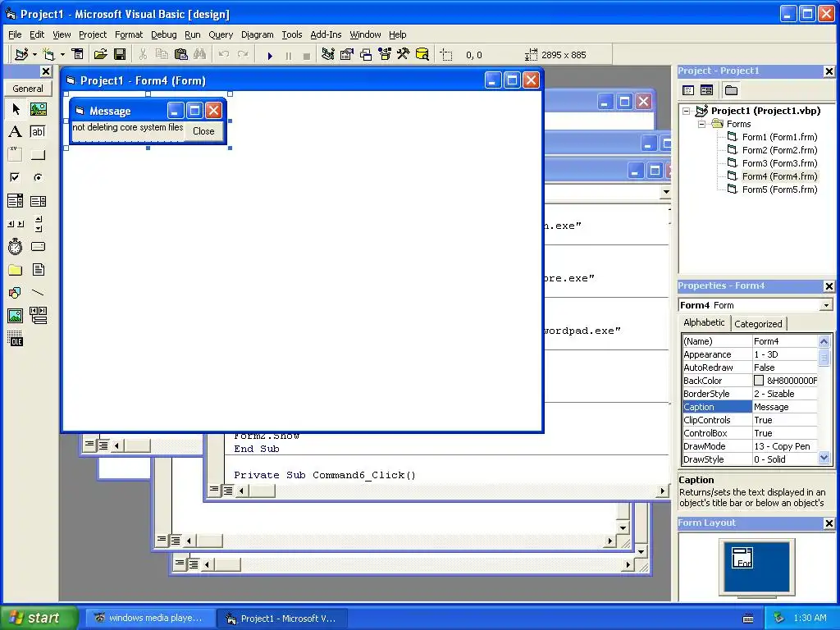
Task: Start the program with Run arrow
Action: 270,55
